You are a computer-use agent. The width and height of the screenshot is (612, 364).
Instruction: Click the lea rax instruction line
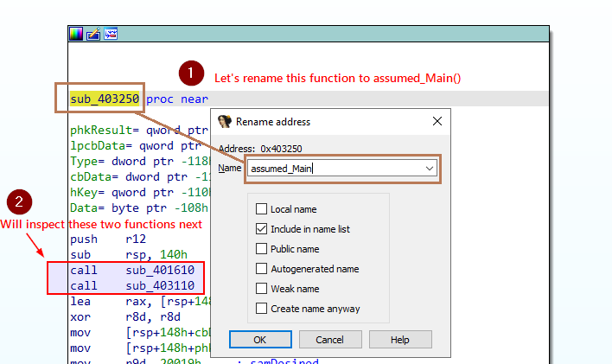140,301
